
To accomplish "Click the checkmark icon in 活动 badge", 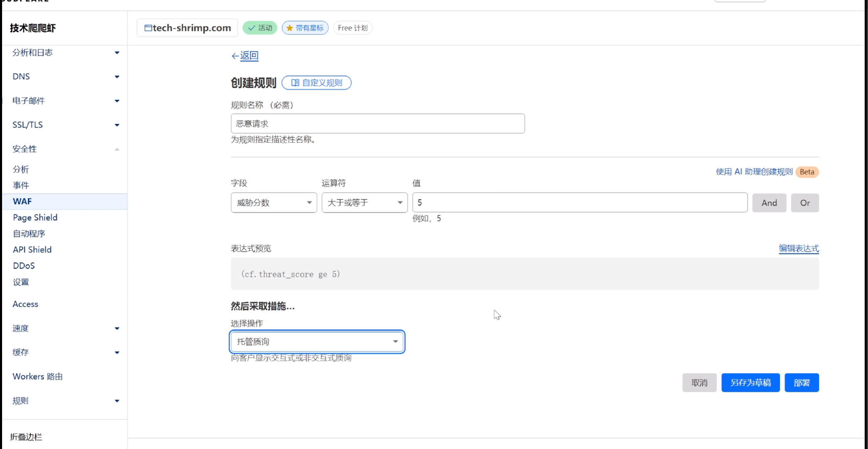I will coord(252,28).
